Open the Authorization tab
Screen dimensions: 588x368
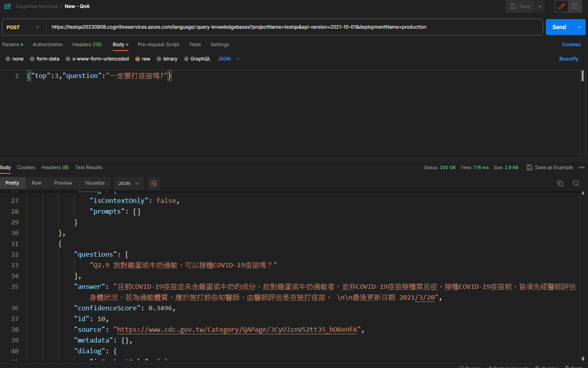click(x=48, y=45)
